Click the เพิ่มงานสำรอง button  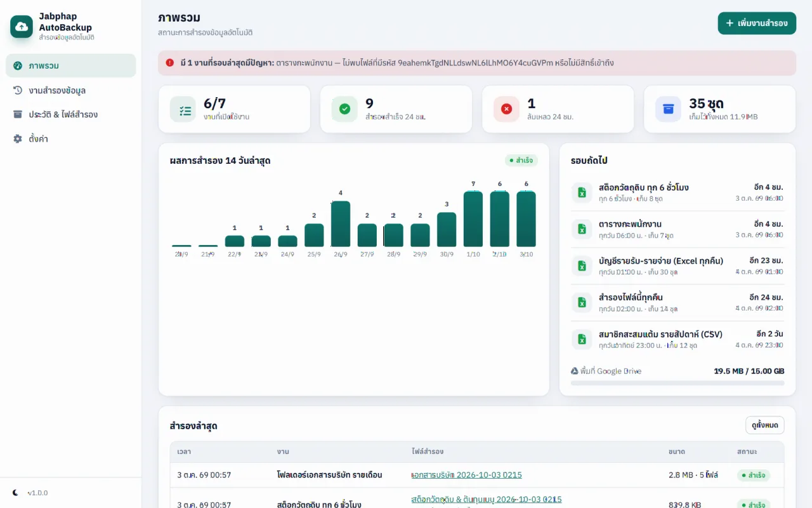point(757,23)
